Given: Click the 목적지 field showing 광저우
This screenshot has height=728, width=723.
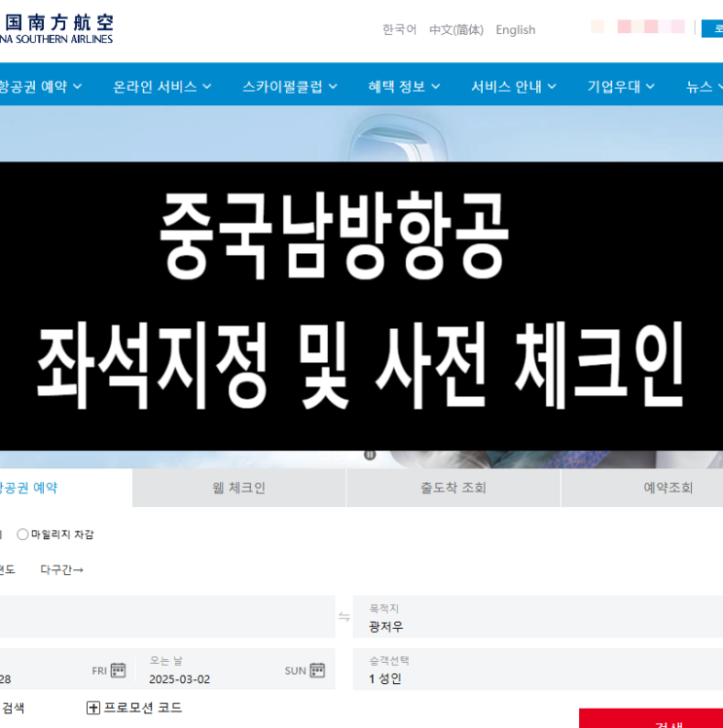Looking at the screenshot, I should tap(538, 617).
